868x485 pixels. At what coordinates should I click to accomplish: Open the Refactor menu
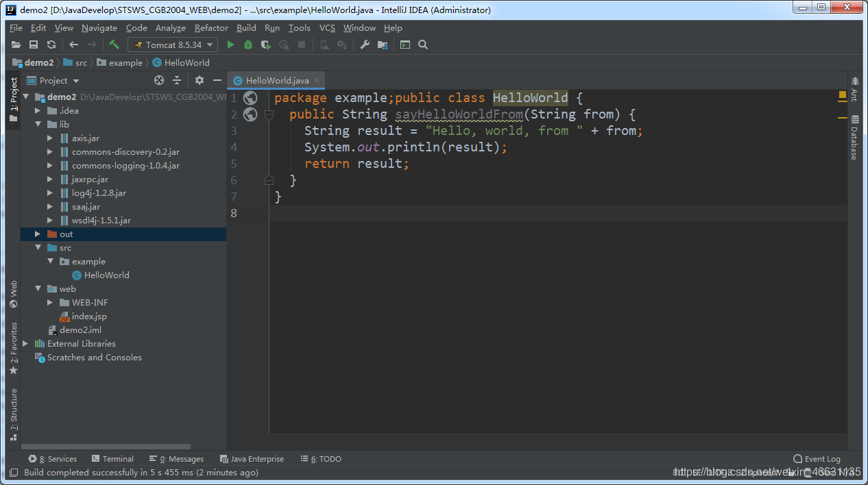tap(211, 27)
